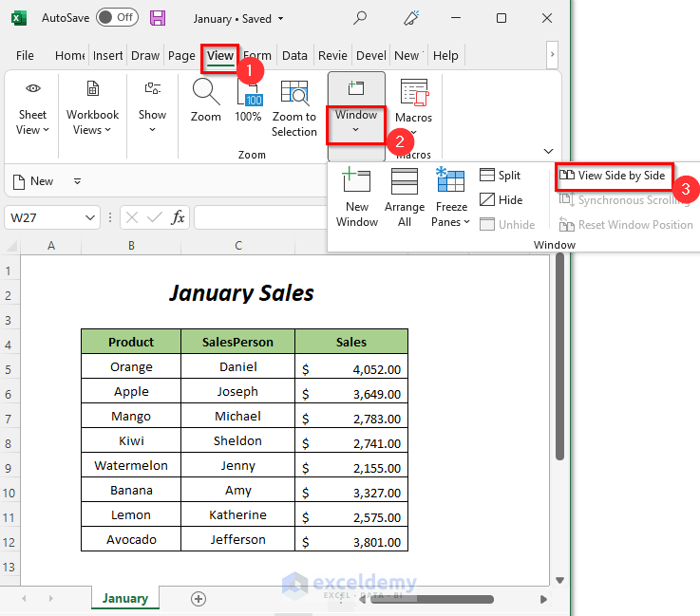Screen dimensions: 700x616
Task: Click the January Sales title cell
Action: pos(241,293)
